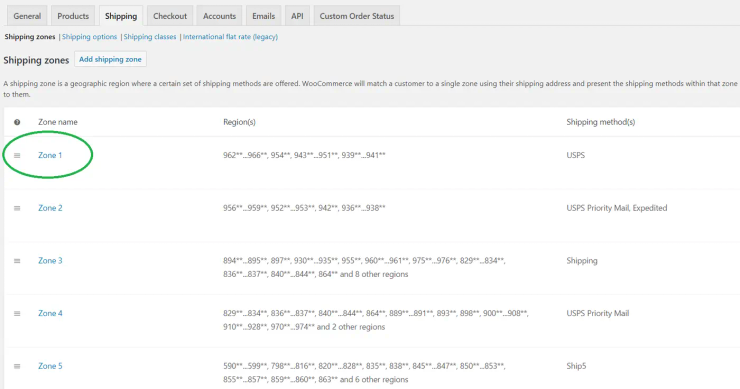
Task: Click Zone 1 regions starting with 962**
Action: (x=304, y=155)
